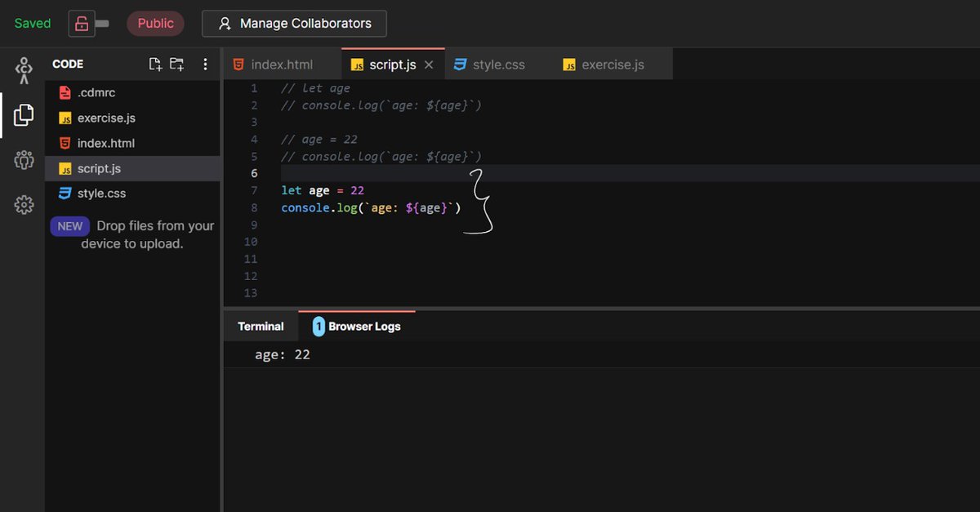The width and height of the screenshot is (980, 512).
Task: Switch to the style.css tab
Action: pos(498,64)
